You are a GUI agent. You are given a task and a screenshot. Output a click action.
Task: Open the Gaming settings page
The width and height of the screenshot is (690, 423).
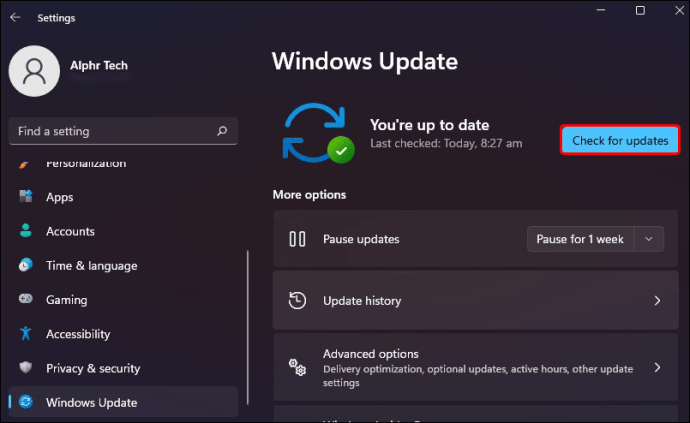click(x=123, y=300)
